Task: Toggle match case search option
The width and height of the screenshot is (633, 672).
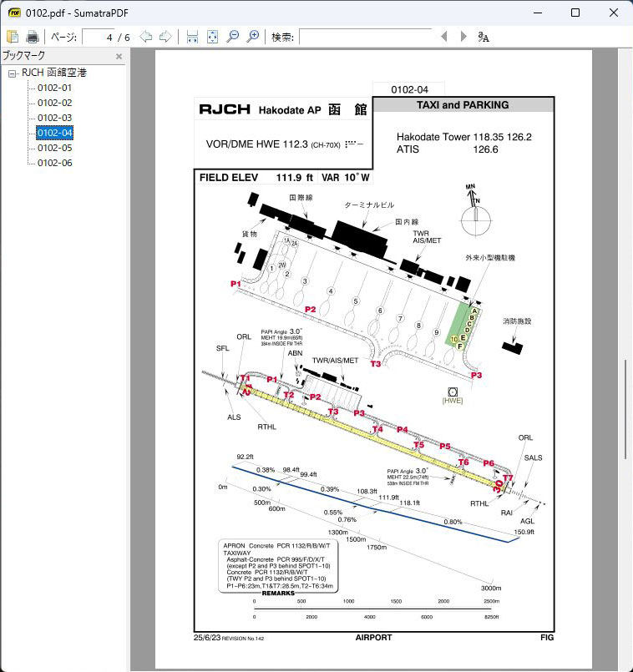Action: click(484, 37)
